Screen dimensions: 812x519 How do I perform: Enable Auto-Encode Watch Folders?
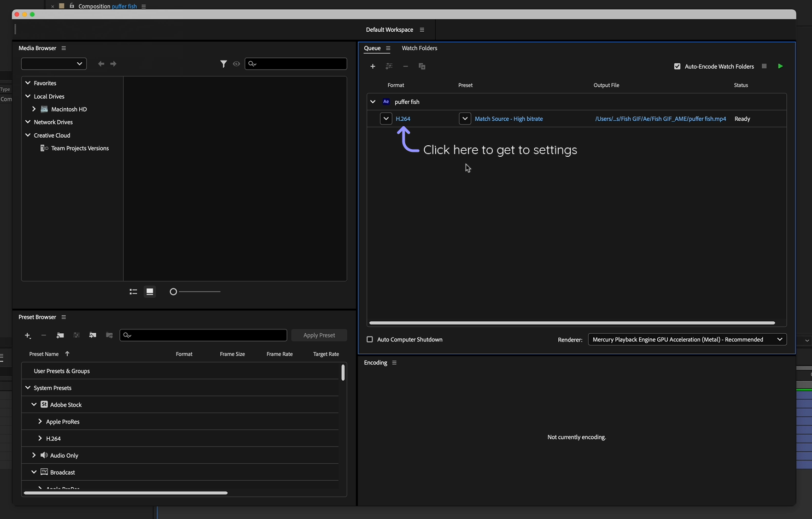pyautogui.click(x=677, y=66)
